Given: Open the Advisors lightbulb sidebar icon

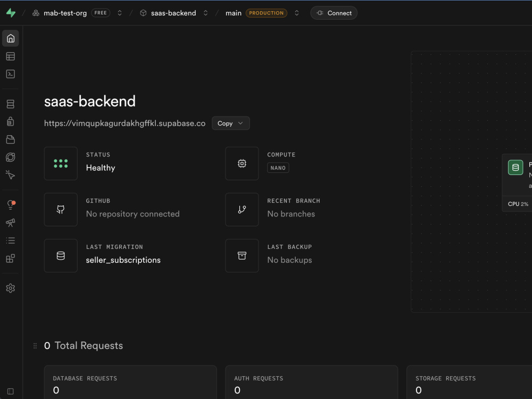Looking at the screenshot, I should tap(11, 205).
